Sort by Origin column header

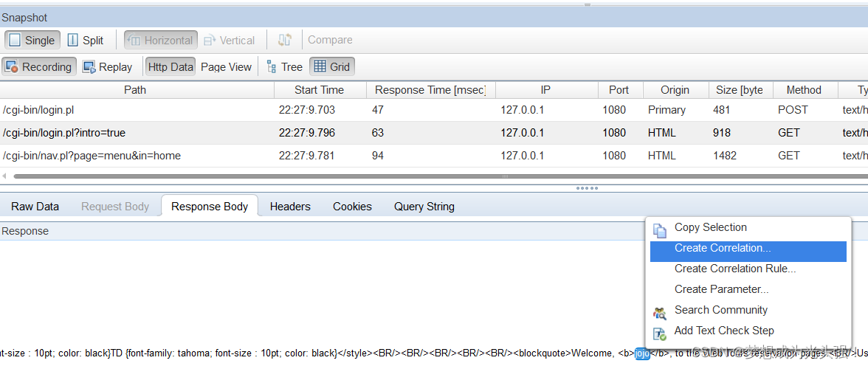(x=676, y=90)
